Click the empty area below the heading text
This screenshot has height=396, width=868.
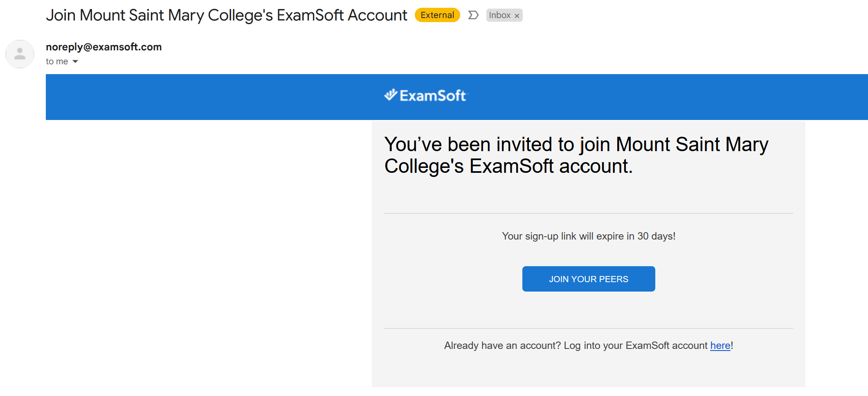coord(589,195)
